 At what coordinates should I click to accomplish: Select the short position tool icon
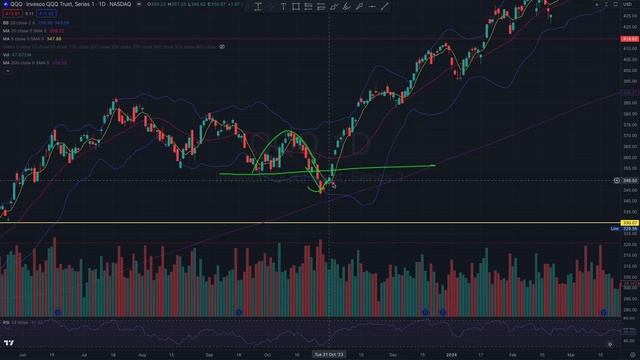321,7
